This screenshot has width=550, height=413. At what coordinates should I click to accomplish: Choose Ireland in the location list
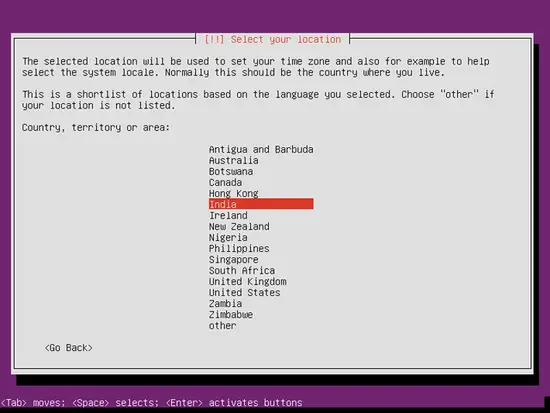pos(228,215)
